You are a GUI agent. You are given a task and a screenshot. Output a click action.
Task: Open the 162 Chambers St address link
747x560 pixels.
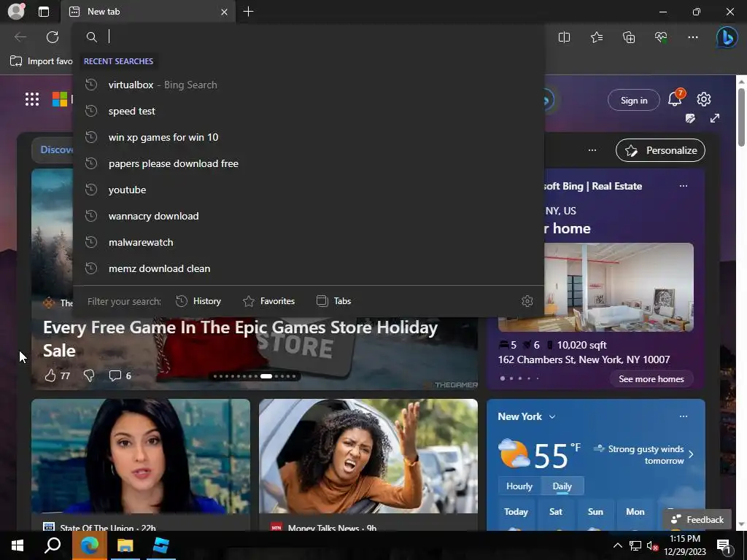coord(584,359)
